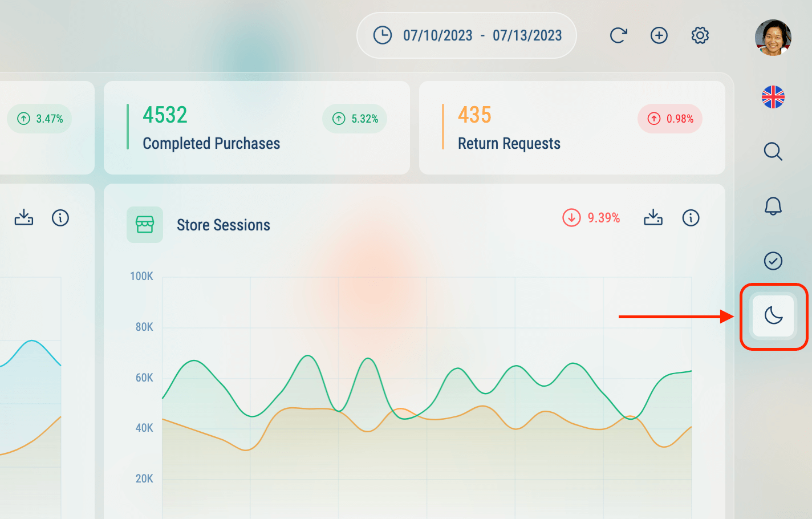This screenshot has height=519, width=812.
Task: Click the clock icon in the date range
Action: [x=383, y=35]
